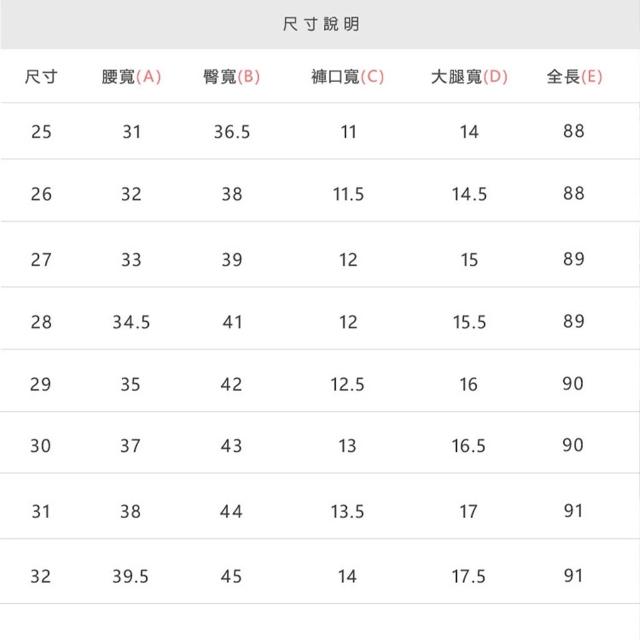
Task: Select size 28 row label
Action: click(41, 323)
